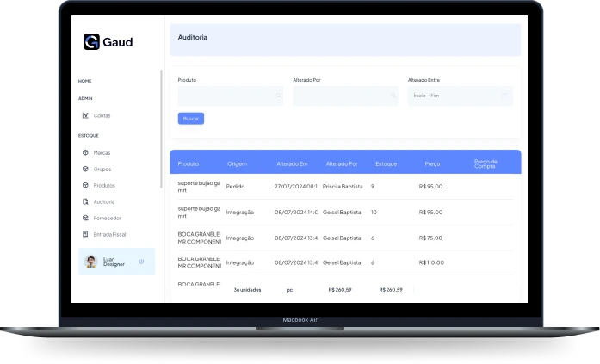Click the Fornecedor sidebar icon
This screenshot has width=600, height=364.
tap(85, 218)
